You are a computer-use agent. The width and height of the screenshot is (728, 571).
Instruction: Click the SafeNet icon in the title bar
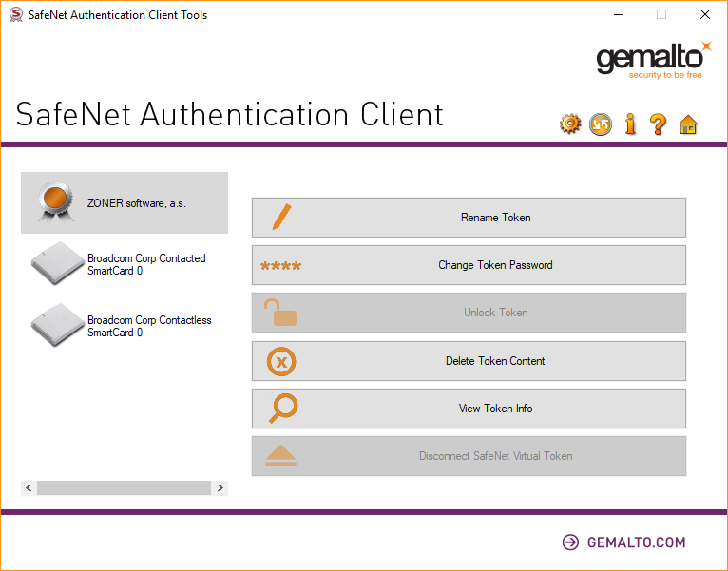(x=15, y=15)
